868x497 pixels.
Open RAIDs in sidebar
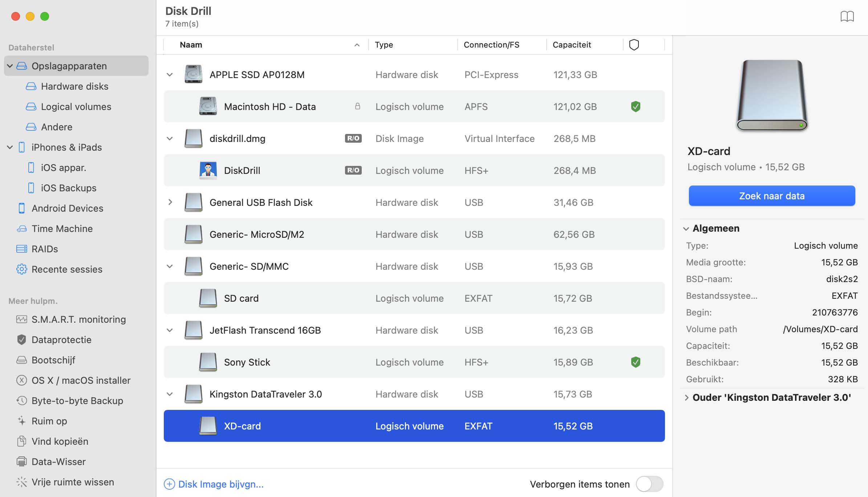pyautogui.click(x=45, y=249)
